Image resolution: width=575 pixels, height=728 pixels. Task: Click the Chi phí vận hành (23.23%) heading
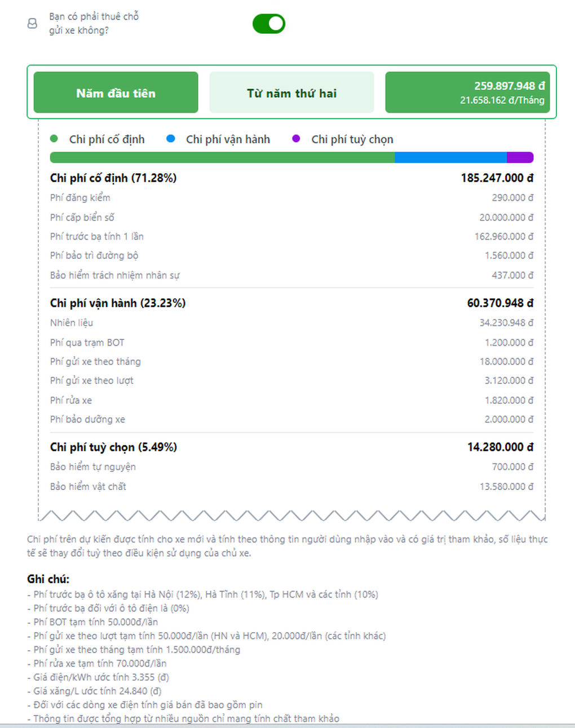(118, 303)
